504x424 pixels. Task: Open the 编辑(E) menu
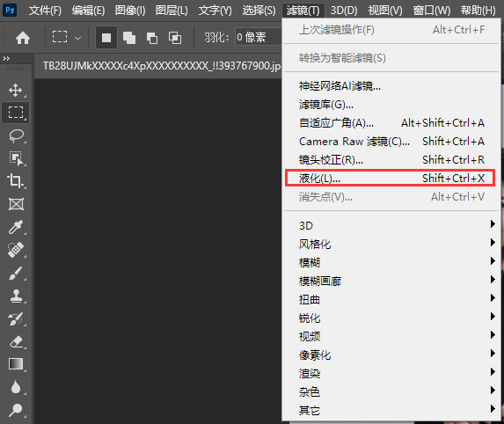click(x=88, y=11)
